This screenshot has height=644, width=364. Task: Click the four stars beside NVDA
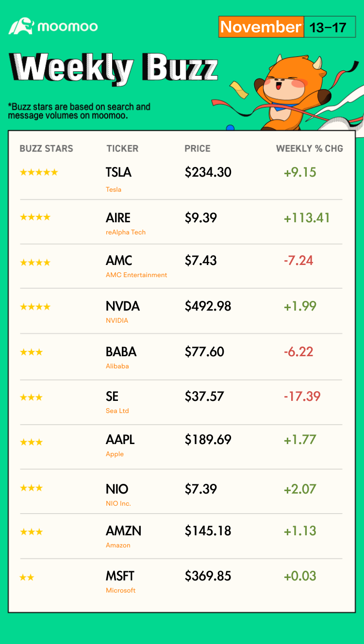35,307
